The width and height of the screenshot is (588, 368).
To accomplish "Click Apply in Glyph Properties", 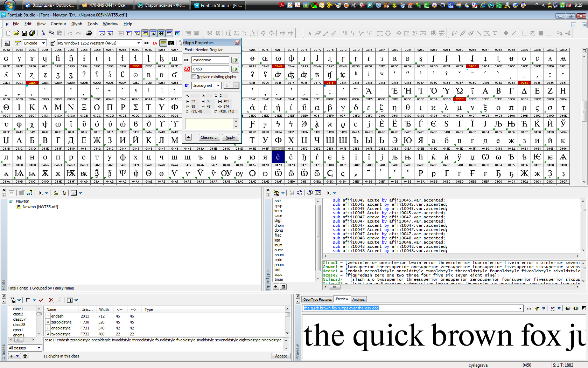I will [230, 137].
